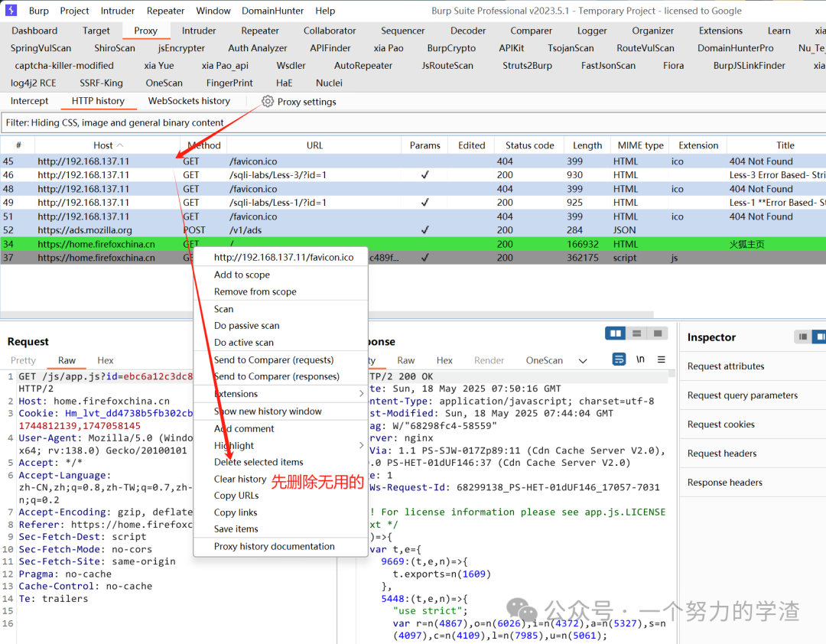Sort by Length column header
Viewport: 826px width, 644px height.
coord(587,145)
